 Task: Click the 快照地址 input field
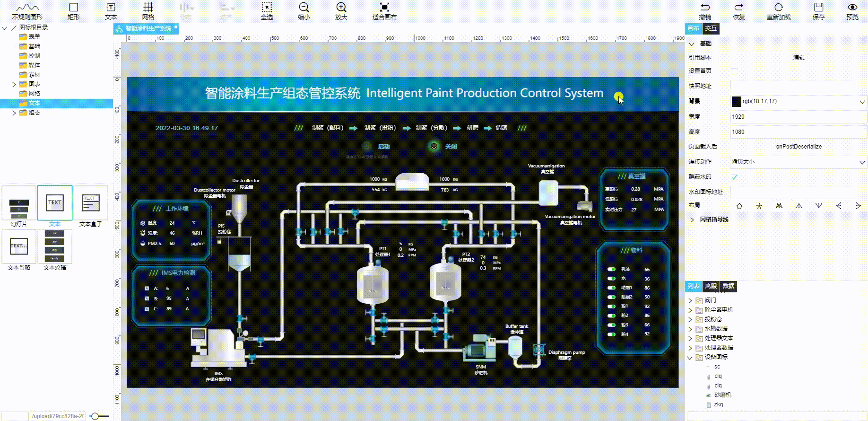click(793, 86)
